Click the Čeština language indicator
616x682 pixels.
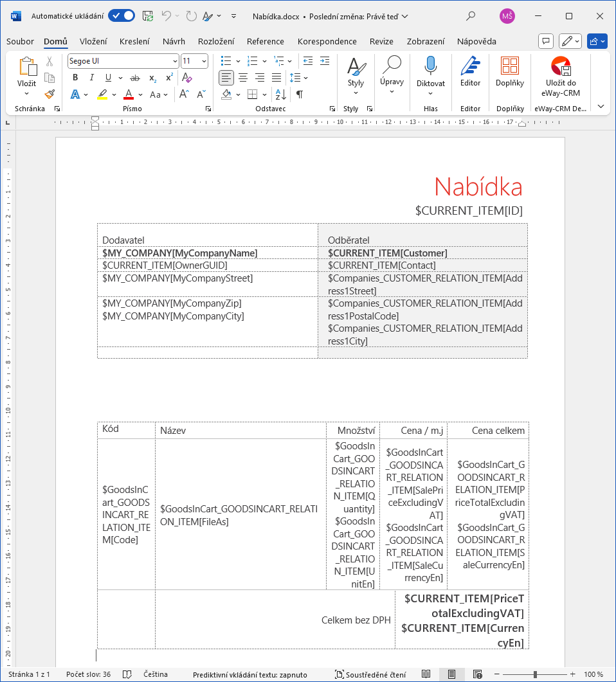[x=155, y=674]
